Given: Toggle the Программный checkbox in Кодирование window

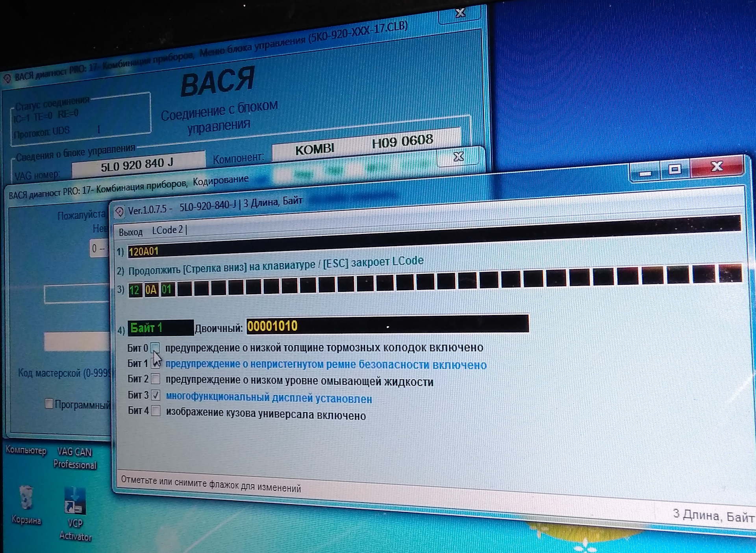Looking at the screenshot, I should [49, 404].
